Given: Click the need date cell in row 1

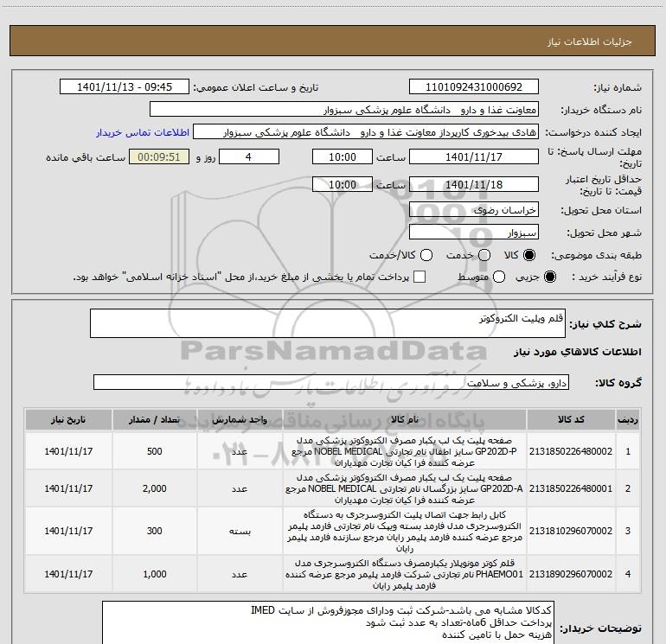Looking at the screenshot, I should (x=68, y=451).
